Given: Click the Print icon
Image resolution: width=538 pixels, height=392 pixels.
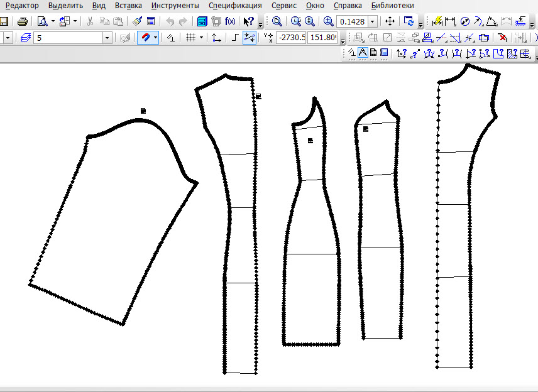Looking at the screenshot, I should [x=22, y=21].
